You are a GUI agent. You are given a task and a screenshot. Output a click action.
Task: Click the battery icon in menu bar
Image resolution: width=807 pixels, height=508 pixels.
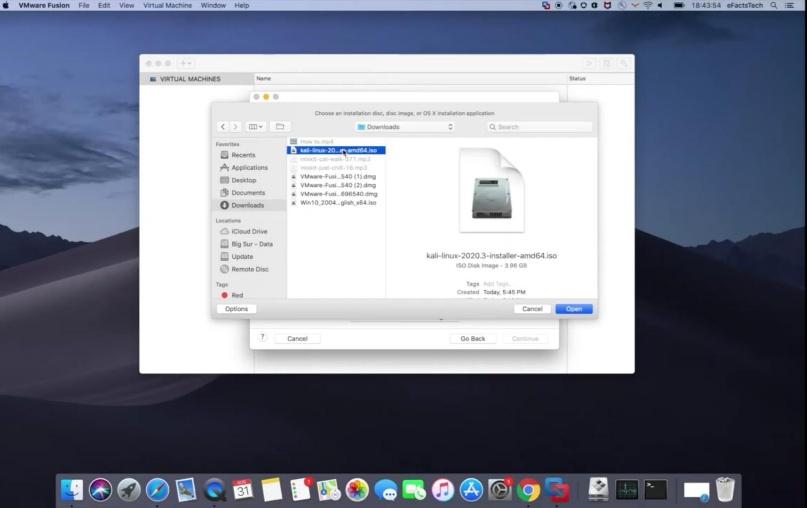(x=679, y=5)
